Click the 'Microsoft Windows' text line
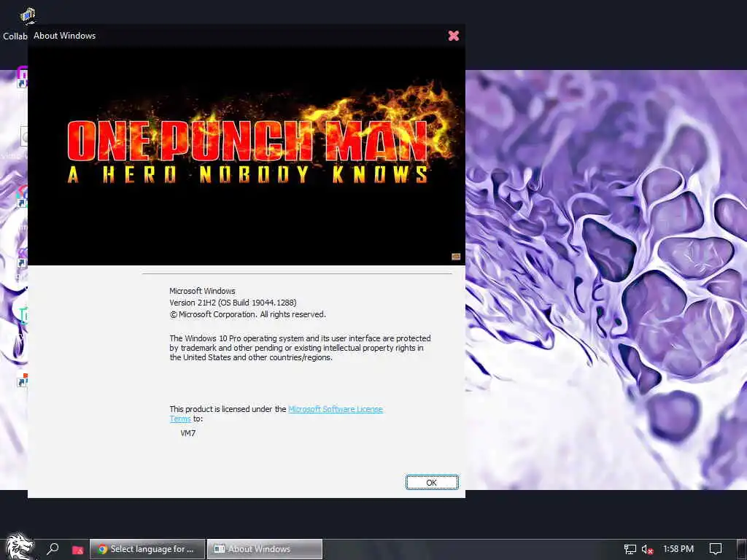Screen dimensions: 747x560 click(x=202, y=291)
